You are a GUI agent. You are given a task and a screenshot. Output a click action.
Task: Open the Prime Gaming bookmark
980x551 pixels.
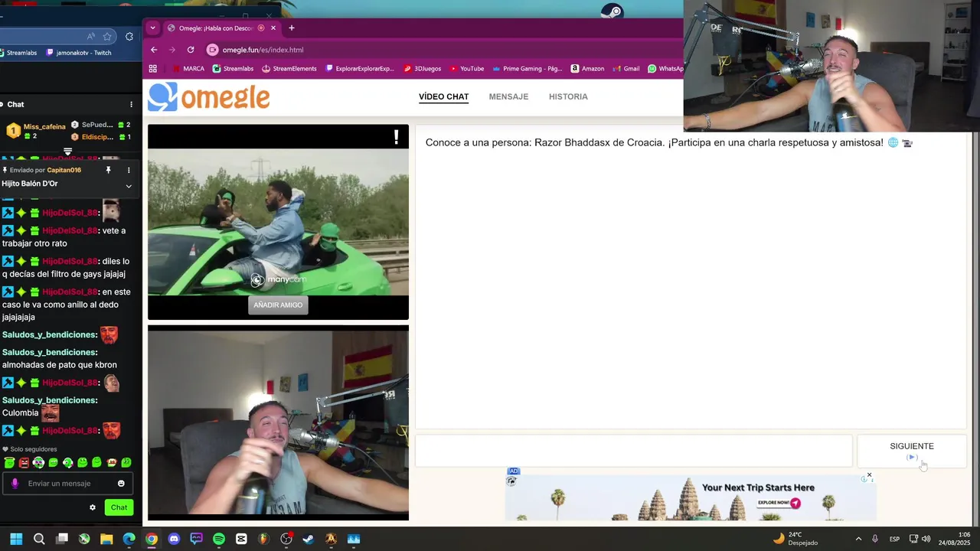[x=528, y=68]
